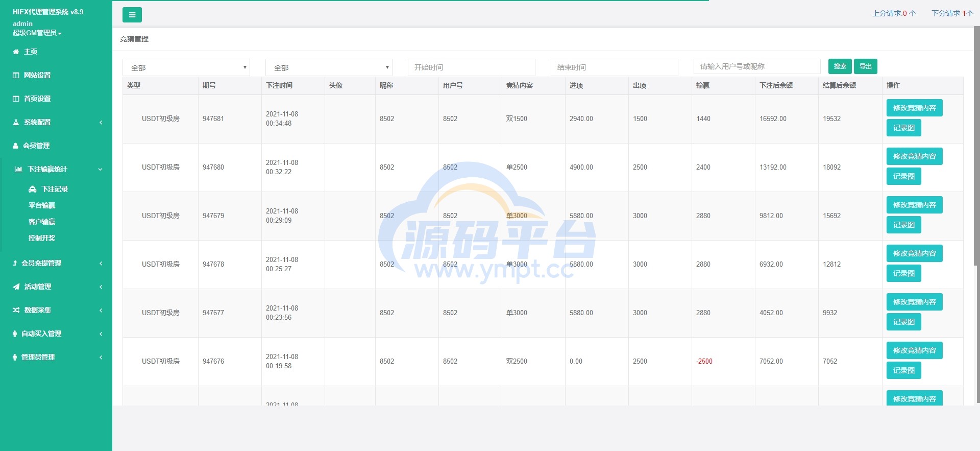This screenshot has width=980, height=451.
Task: Click the 搜索 search button
Action: (x=840, y=66)
